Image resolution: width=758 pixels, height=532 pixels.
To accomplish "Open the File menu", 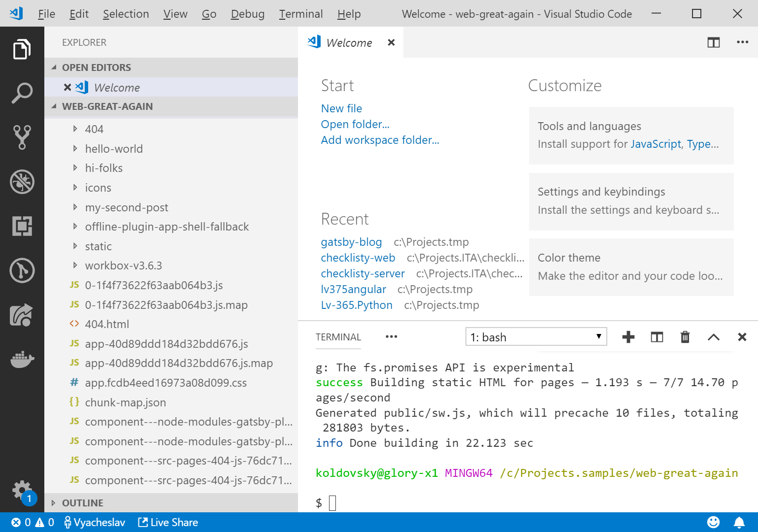I will [x=46, y=14].
